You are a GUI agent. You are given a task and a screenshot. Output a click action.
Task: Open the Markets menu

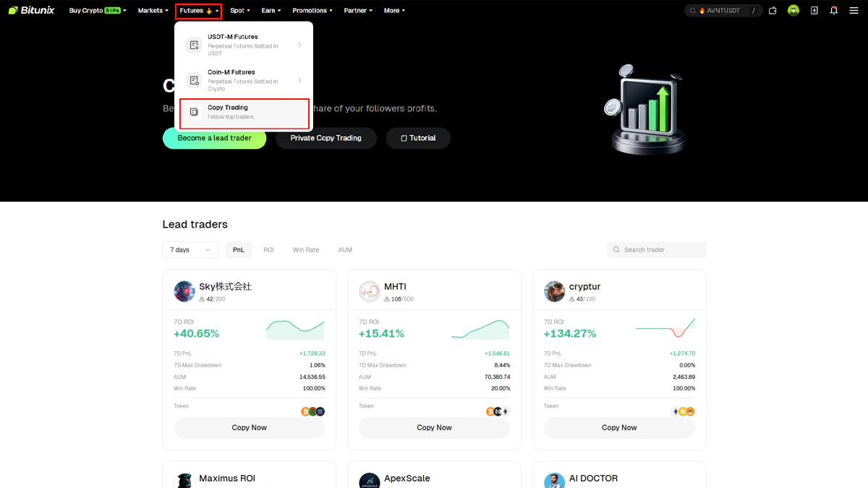(x=153, y=11)
